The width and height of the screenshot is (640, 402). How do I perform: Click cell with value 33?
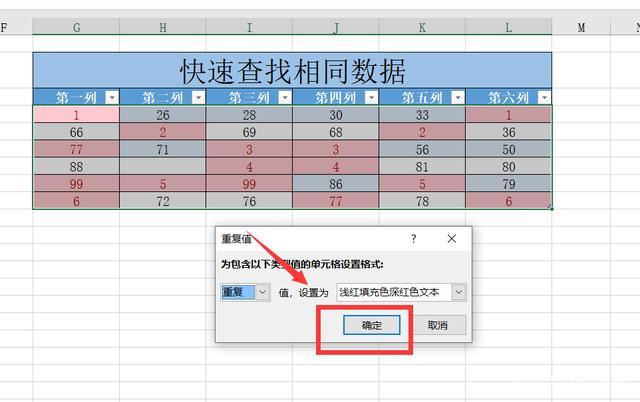coord(422,115)
